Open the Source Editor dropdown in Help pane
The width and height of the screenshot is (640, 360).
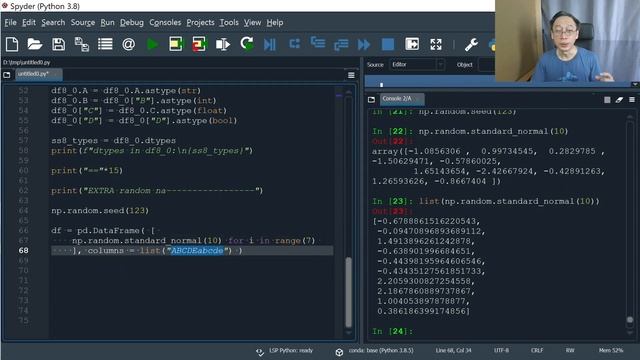point(417,64)
